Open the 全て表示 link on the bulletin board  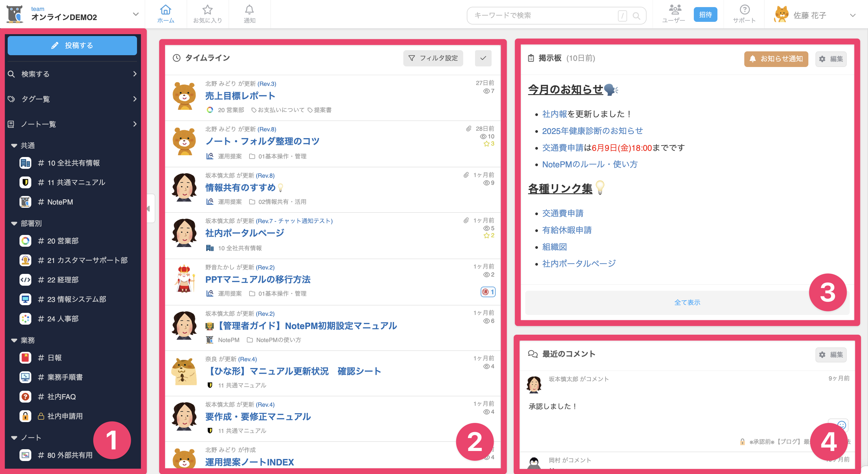pos(687,302)
